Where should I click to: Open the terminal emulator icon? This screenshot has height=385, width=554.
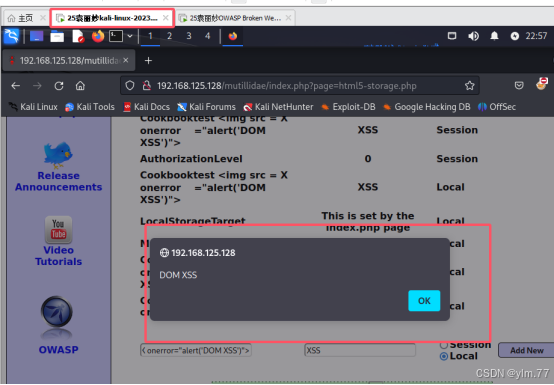click(116, 36)
